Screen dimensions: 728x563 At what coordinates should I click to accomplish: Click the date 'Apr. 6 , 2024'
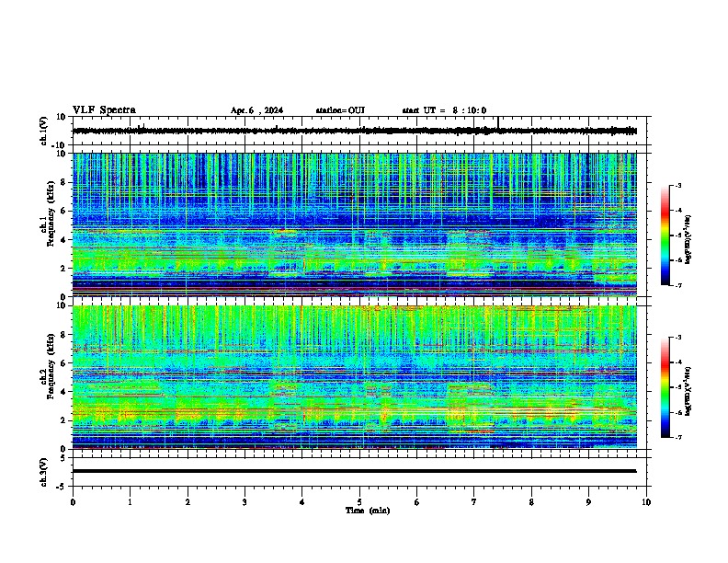tap(256, 110)
